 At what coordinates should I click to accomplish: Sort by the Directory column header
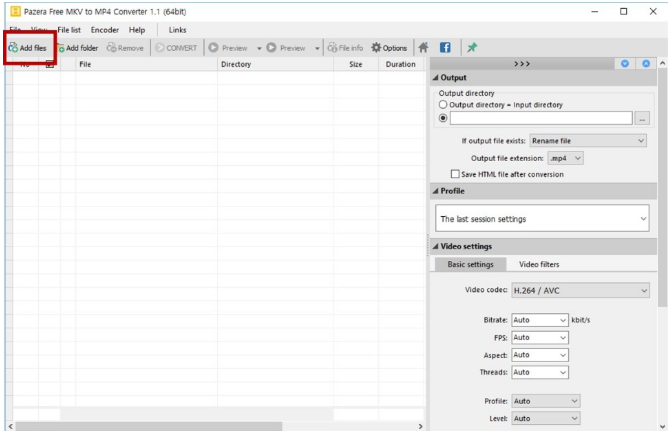pyautogui.click(x=276, y=64)
